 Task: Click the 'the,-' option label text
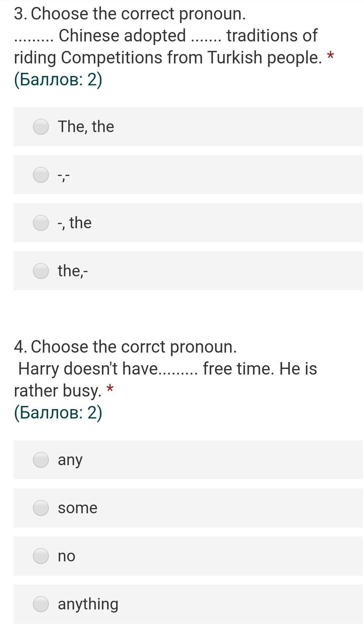[73, 271]
